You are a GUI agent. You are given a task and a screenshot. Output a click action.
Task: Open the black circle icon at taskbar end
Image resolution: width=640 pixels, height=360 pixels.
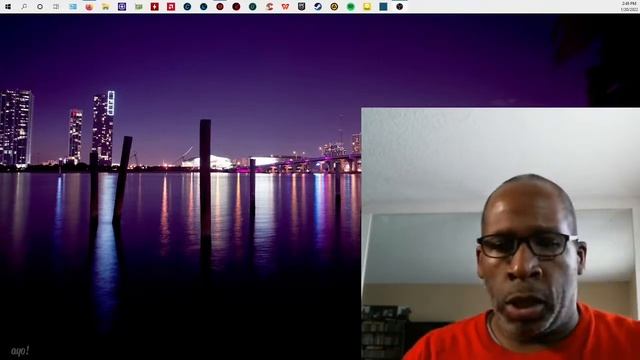point(400,7)
